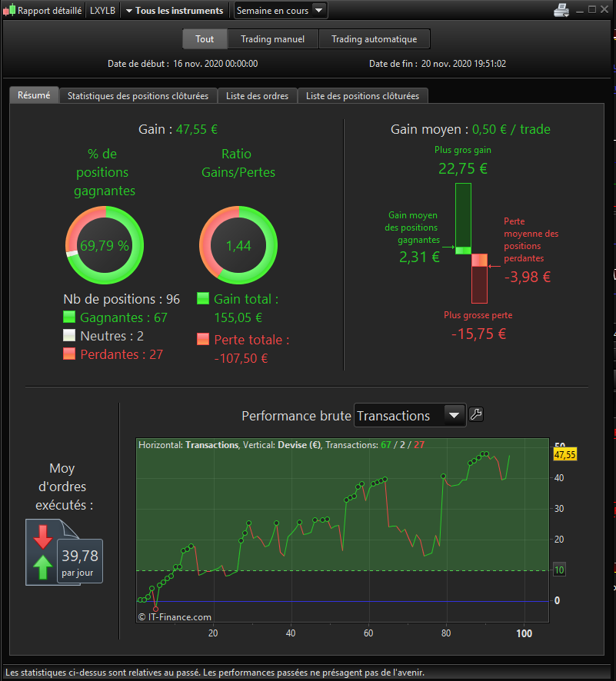Image resolution: width=616 pixels, height=681 pixels.
Task: Click the white Neutres legend square
Action: [x=69, y=335]
